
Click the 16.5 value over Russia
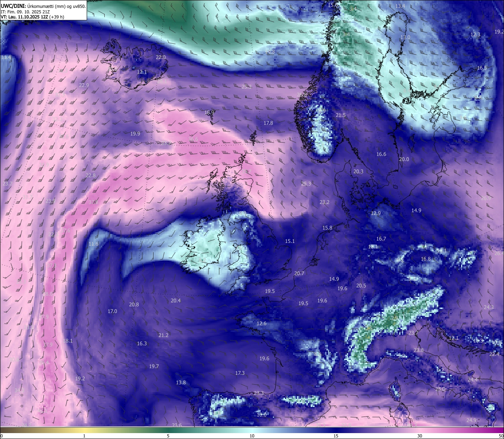tap(482, 68)
